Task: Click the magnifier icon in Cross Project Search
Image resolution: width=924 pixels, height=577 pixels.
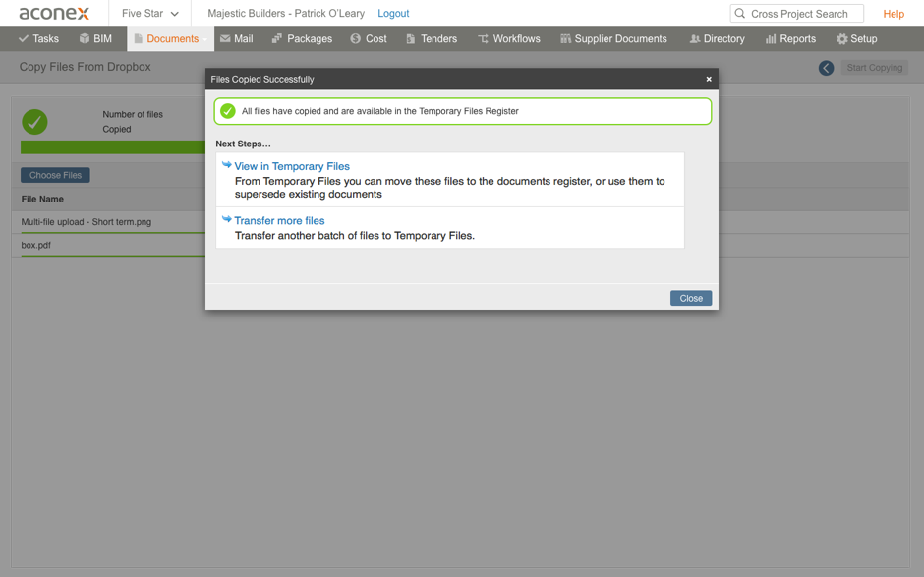Action: click(739, 13)
